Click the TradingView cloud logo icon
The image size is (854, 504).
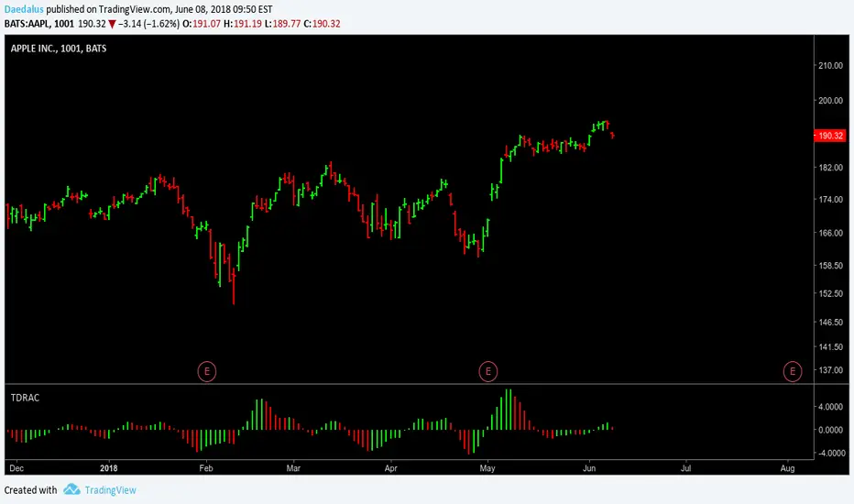click(71, 489)
